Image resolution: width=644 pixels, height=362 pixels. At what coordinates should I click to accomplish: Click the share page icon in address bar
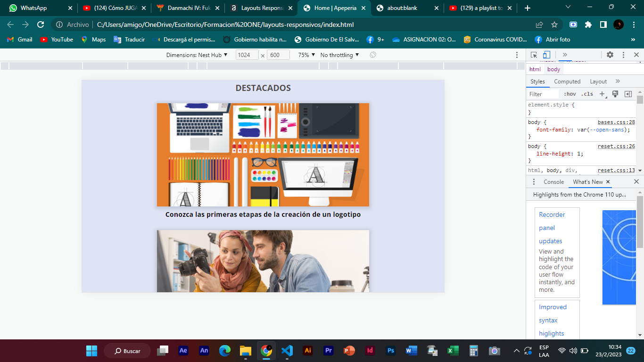(x=539, y=25)
